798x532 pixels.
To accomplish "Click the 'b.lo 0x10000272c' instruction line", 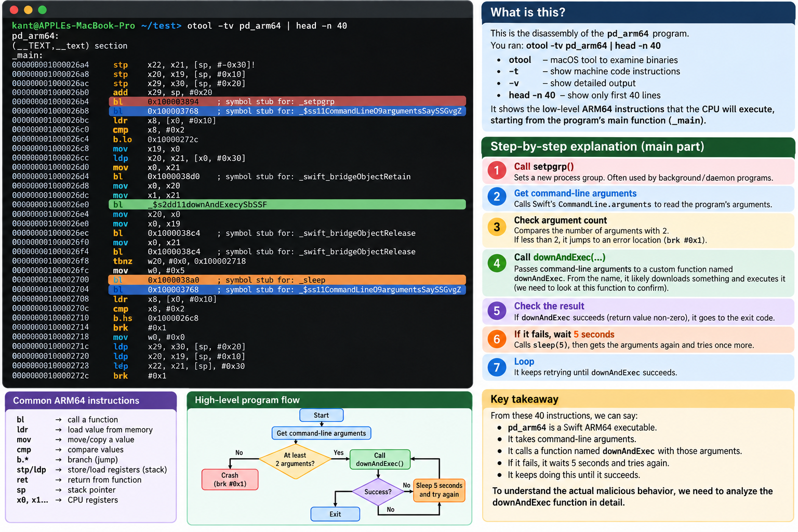I will click(156, 139).
